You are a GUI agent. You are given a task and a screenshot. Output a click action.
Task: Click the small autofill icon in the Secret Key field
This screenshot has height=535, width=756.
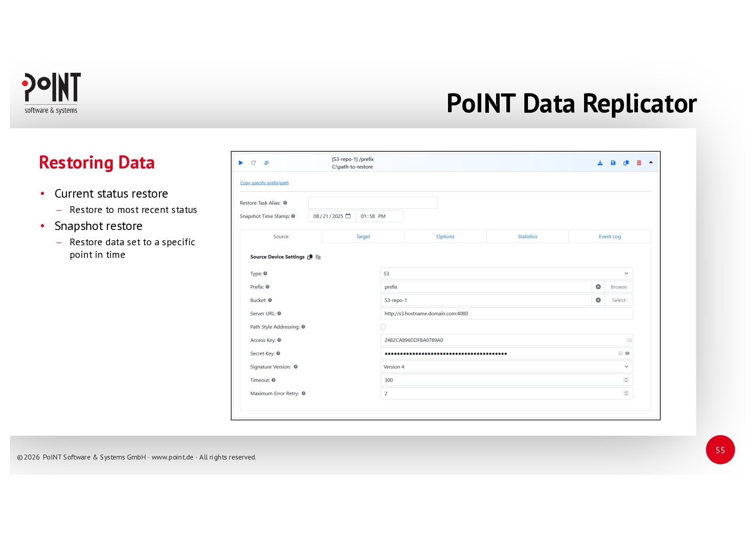[620, 354]
